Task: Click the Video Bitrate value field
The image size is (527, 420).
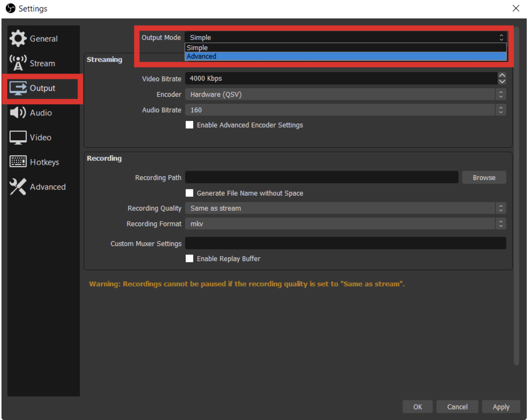Action: (341, 78)
